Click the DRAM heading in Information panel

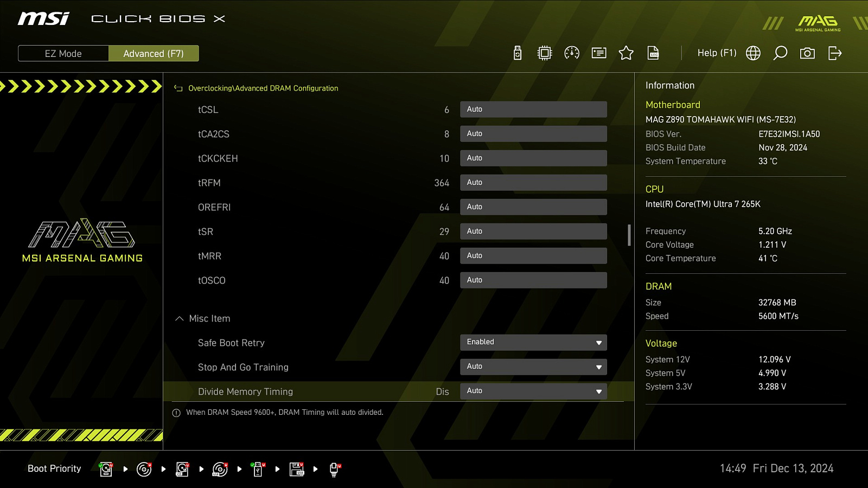659,286
